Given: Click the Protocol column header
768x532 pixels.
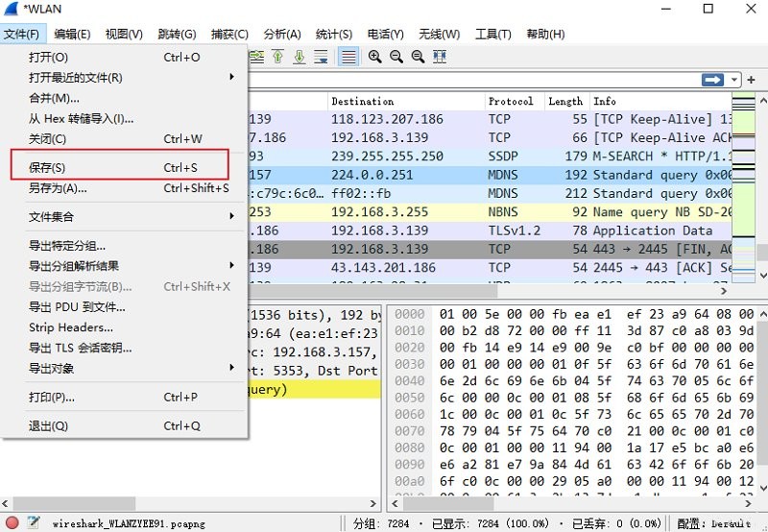Looking at the screenshot, I should click(511, 102).
